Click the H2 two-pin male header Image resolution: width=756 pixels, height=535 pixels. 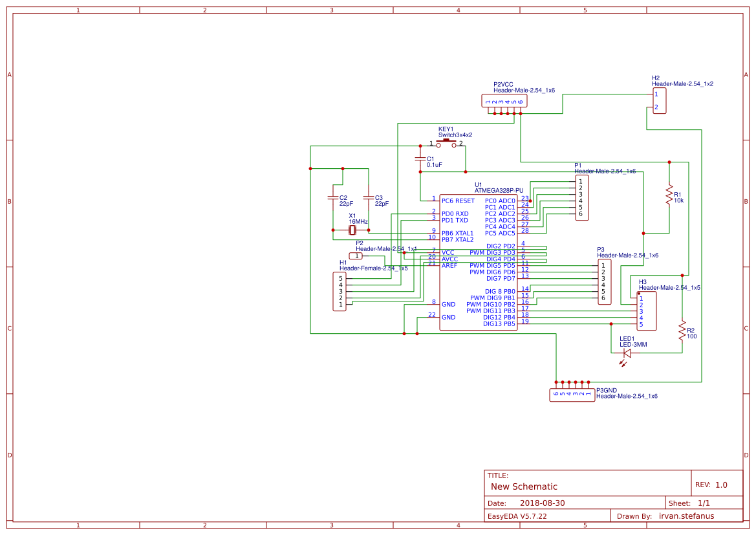click(x=658, y=101)
